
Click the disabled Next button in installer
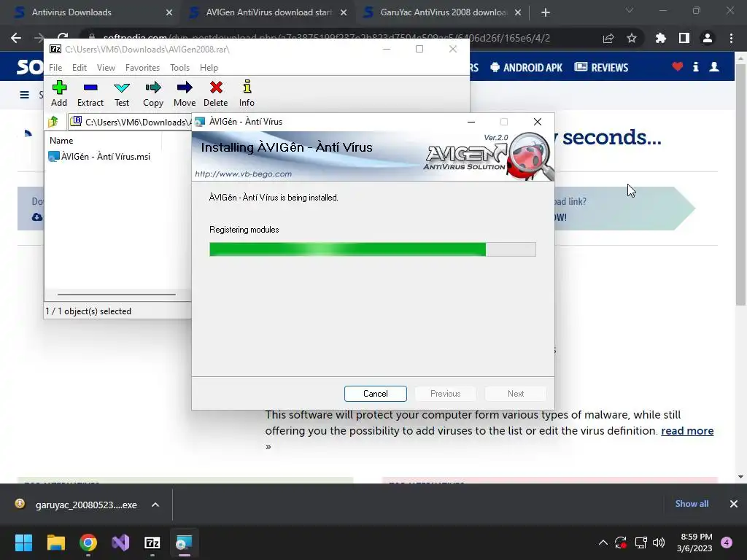(x=516, y=394)
